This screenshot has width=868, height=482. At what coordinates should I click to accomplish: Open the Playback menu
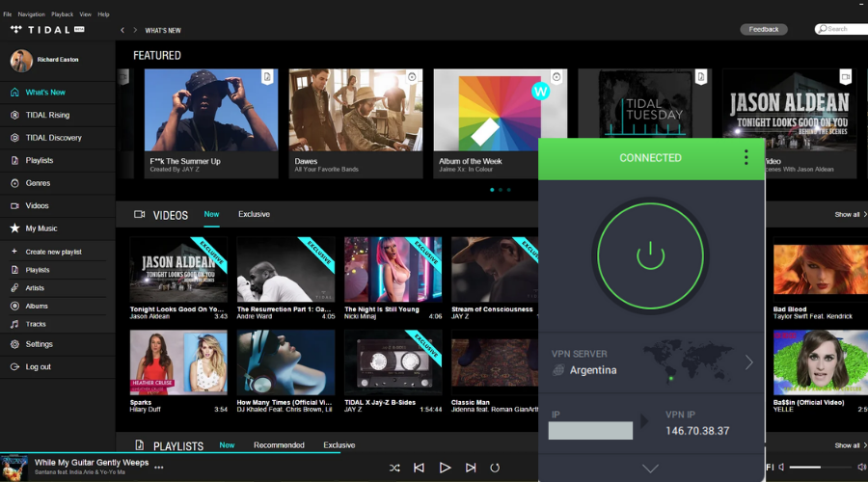point(62,14)
